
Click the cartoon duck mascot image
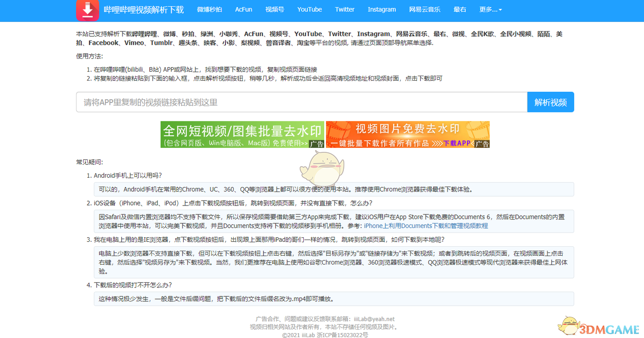(x=321, y=168)
